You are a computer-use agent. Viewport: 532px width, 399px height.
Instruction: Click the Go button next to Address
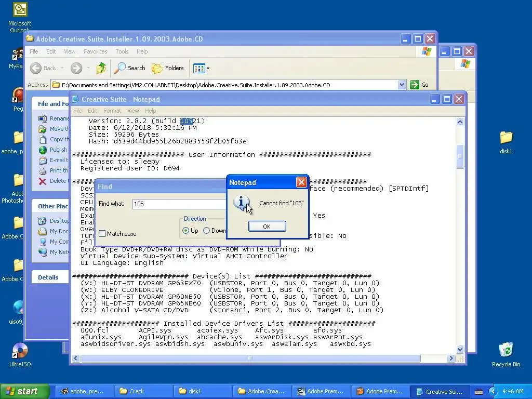[x=419, y=85]
